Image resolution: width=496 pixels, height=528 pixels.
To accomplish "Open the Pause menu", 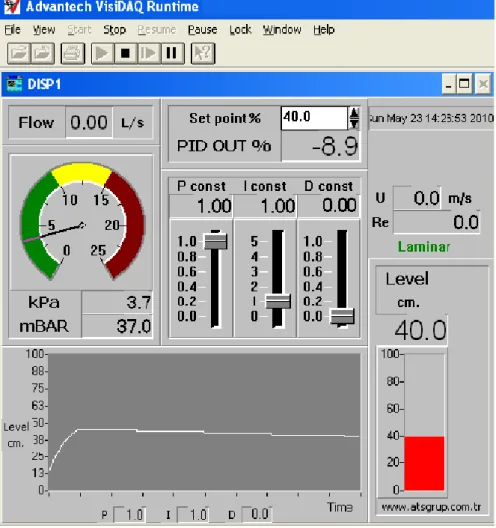I will (202, 30).
